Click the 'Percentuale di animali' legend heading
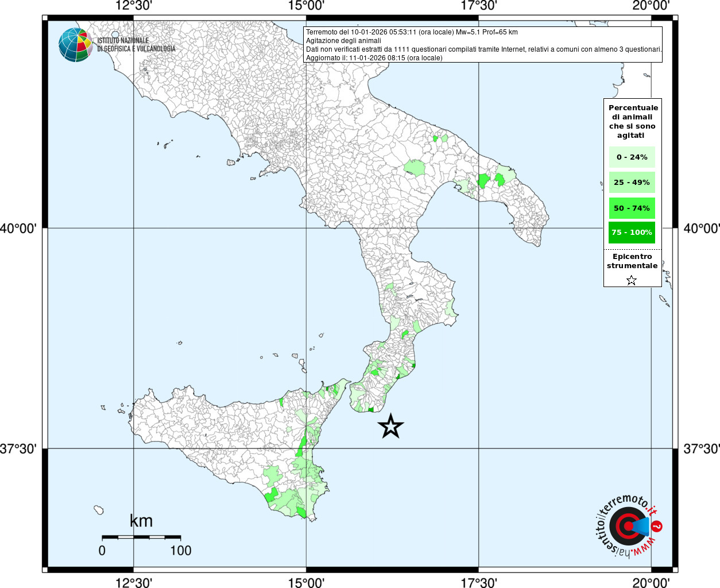This screenshot has height=588, width=720. point(632,121)
